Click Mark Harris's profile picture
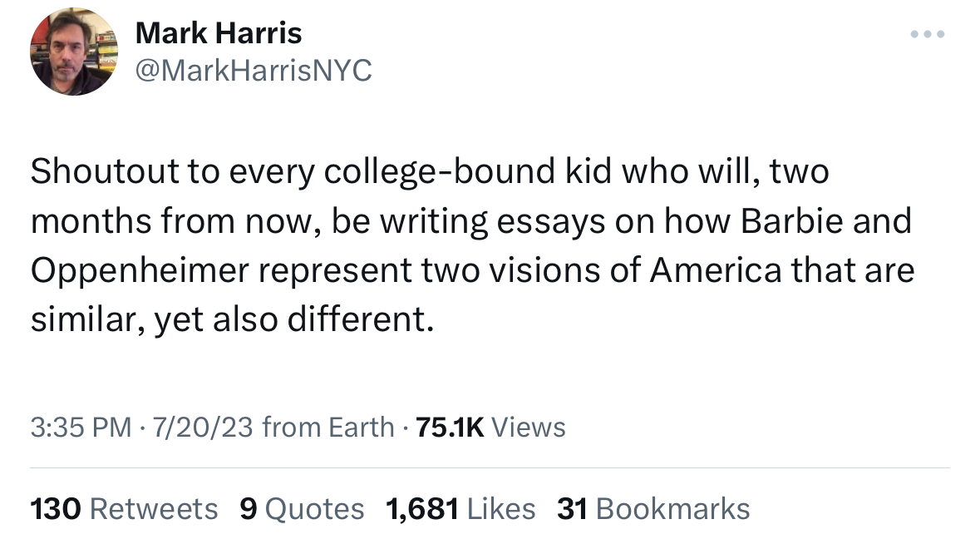 click(x=74, y=52)
